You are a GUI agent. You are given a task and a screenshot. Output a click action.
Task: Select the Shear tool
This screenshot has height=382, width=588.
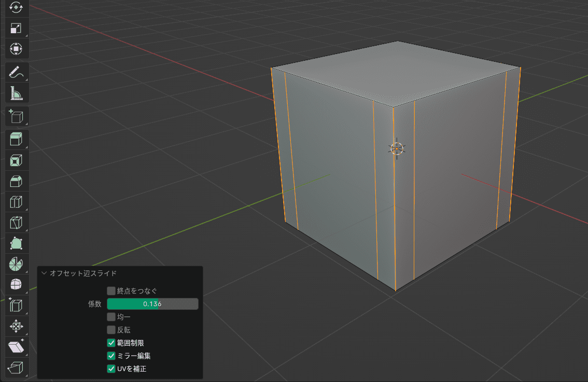click(16, 347)
